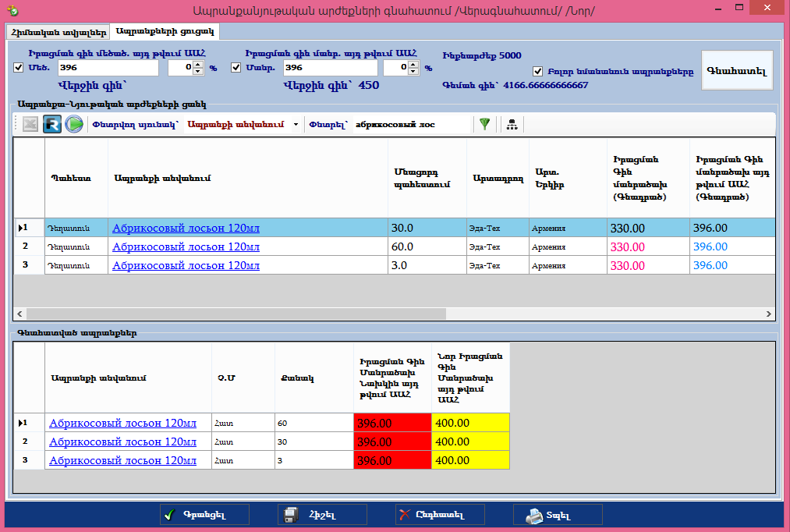Click the Քանակ column header in lower table
The image size is (790, 532).
(x=314, y=378)
